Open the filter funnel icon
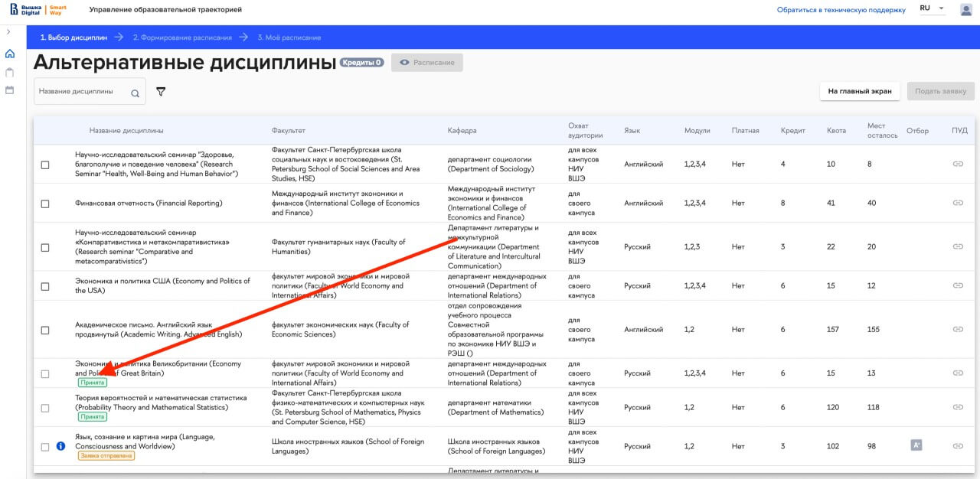Image resolution: width=980 pixels, height=479 pixels. point(161,92)
